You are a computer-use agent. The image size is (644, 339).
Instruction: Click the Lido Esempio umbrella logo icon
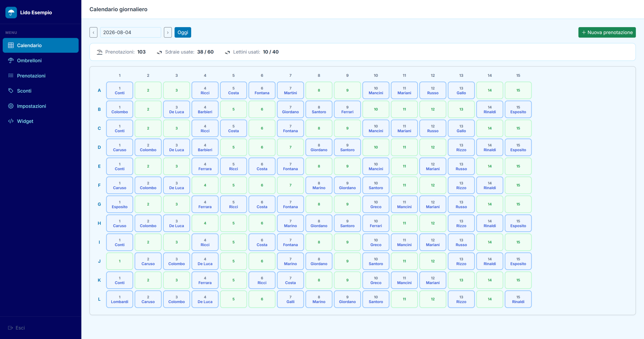pyautogui.click(x=11, y=12)
